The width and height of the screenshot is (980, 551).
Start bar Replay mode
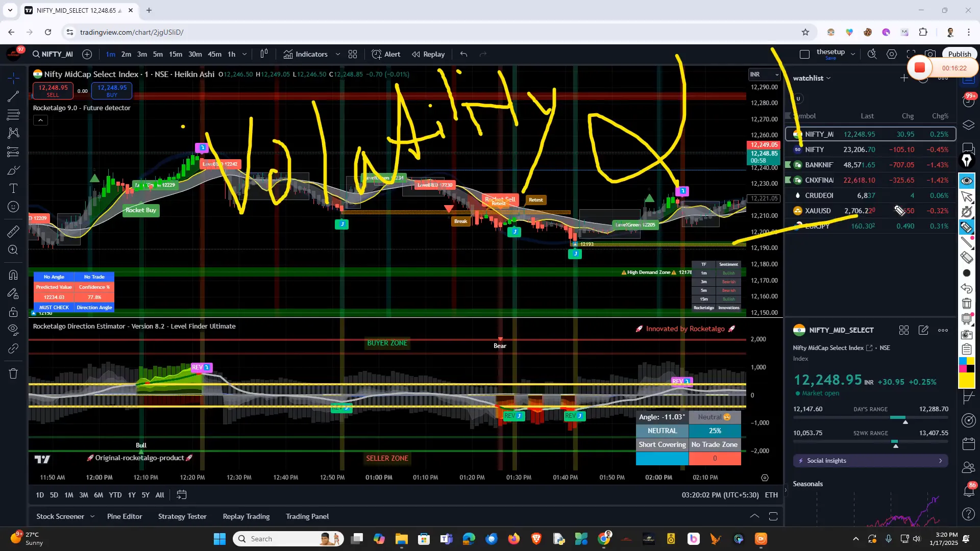coord(428,54)
